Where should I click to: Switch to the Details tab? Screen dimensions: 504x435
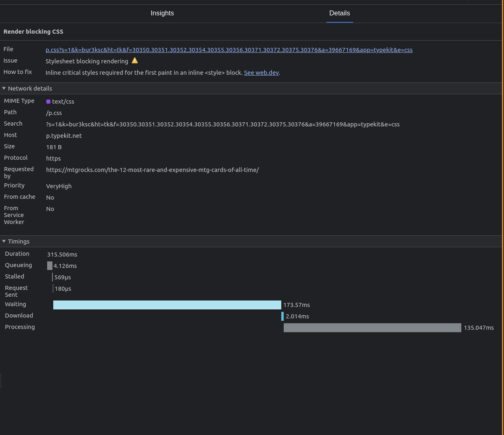(339, 13)
